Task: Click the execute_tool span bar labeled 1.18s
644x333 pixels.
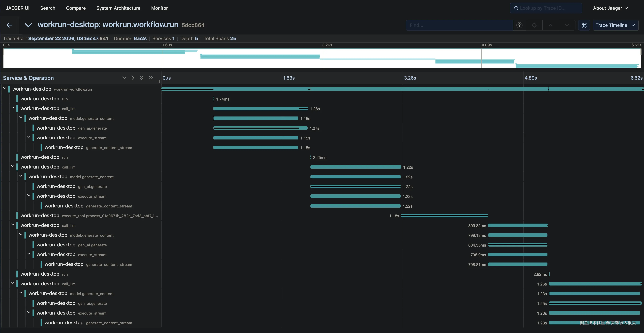Action: coord(445,216)
